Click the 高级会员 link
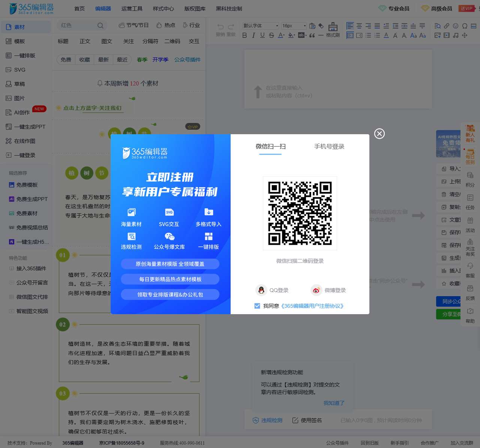The image size is (480, 448). (x=437, y=8)
